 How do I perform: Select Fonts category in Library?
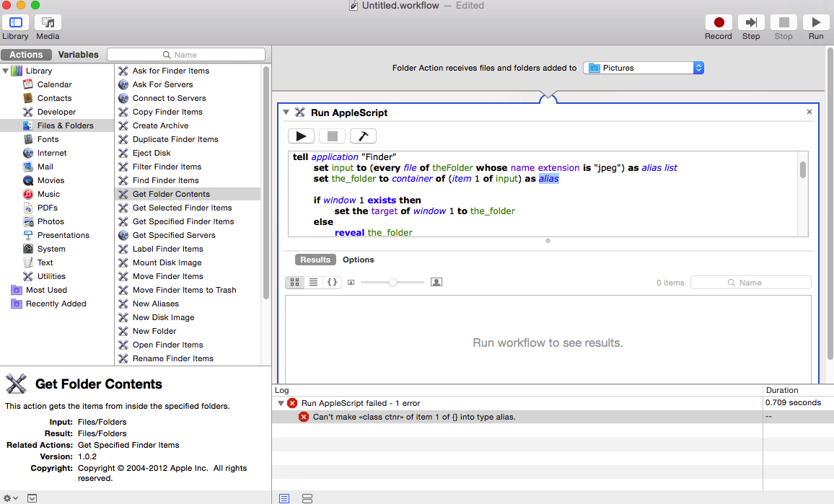[x=48, y=139]
